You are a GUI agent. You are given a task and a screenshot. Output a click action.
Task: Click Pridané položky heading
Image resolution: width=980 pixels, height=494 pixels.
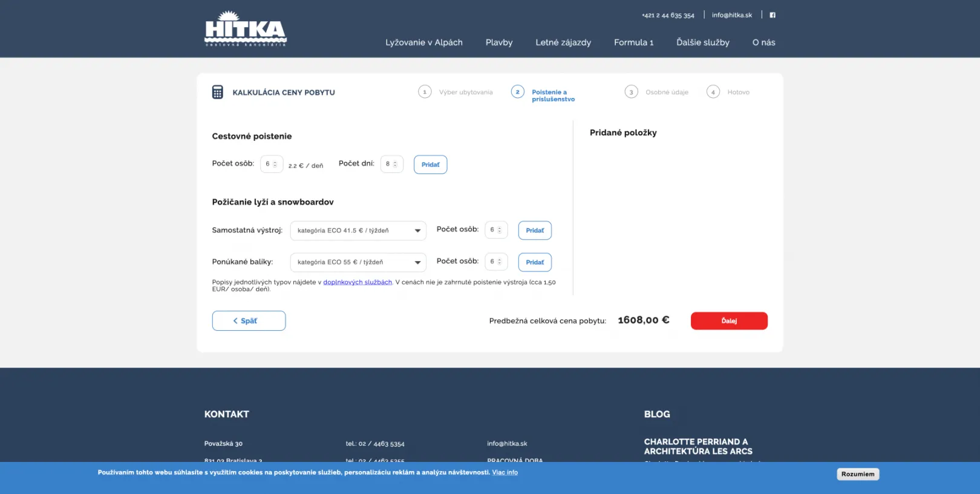pyautogui.click(x=623, y=132)
